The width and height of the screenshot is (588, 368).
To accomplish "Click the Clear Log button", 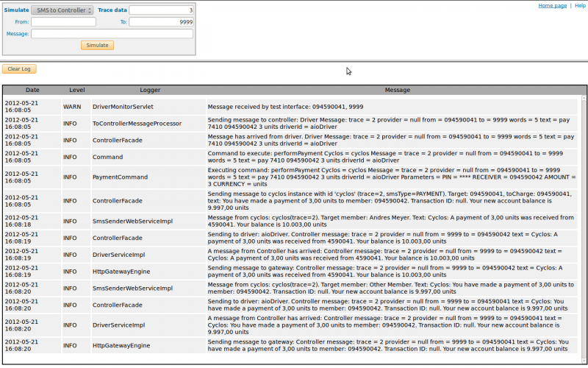I will point(19,68).
